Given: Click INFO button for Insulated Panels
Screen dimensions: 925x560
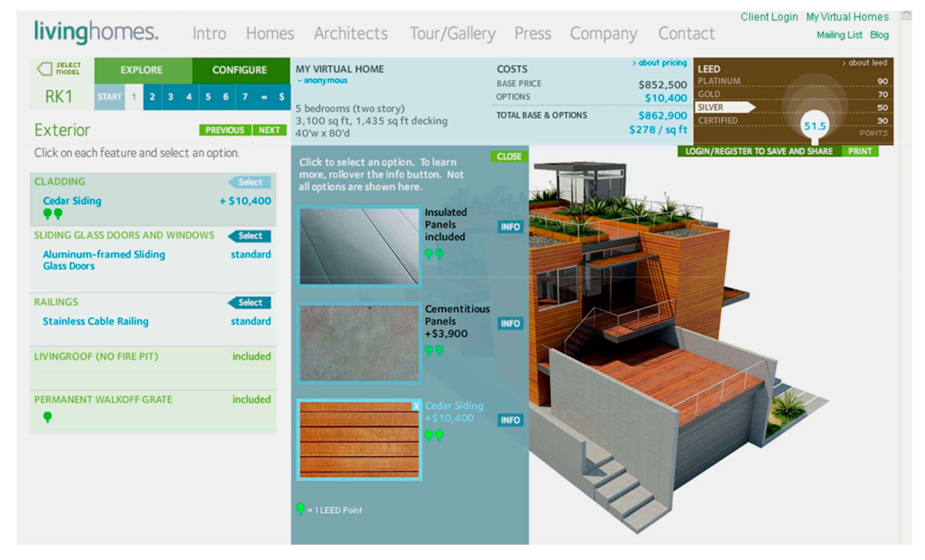Looking at the screenshot, I should click(510, 227).
